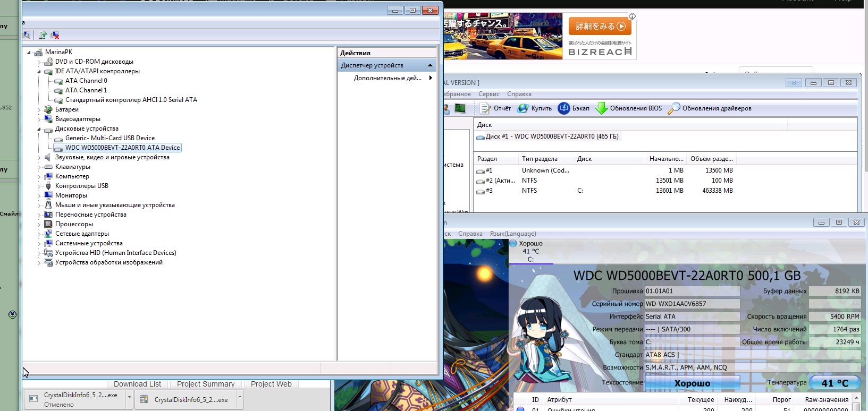Click the ATA Channel 1 tree item

coord(86,90)
